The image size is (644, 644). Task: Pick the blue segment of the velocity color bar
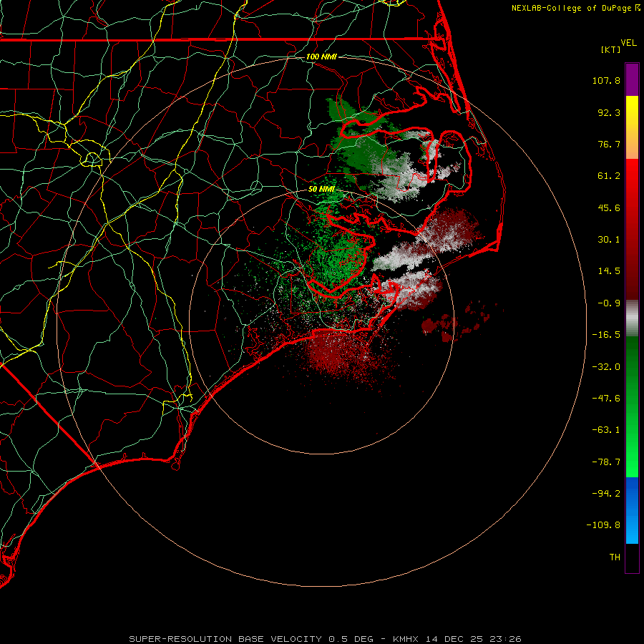(632, 510)
